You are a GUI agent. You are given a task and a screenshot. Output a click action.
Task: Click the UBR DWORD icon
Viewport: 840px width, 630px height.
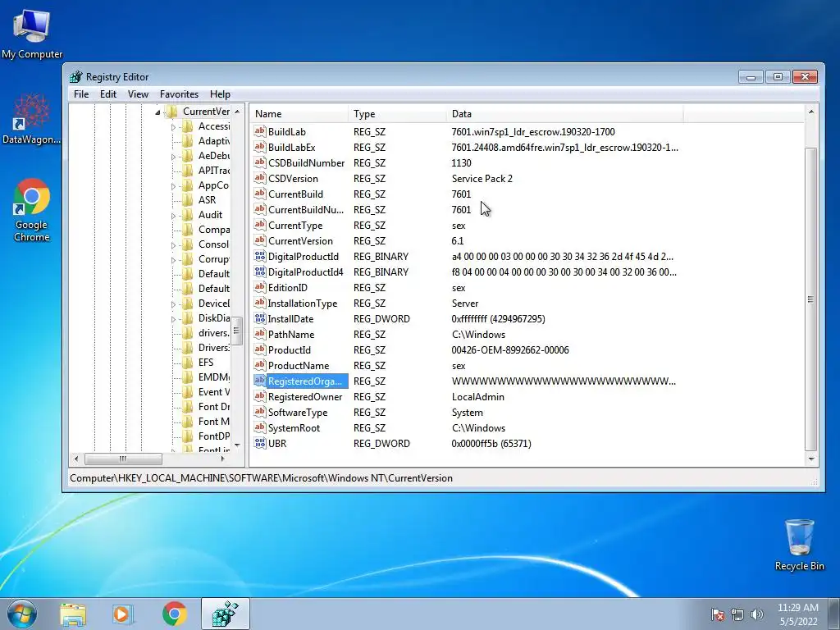(260, 443)
